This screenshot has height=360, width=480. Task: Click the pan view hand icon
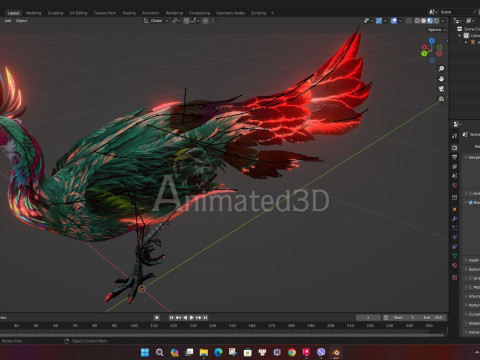pos(441,79)
